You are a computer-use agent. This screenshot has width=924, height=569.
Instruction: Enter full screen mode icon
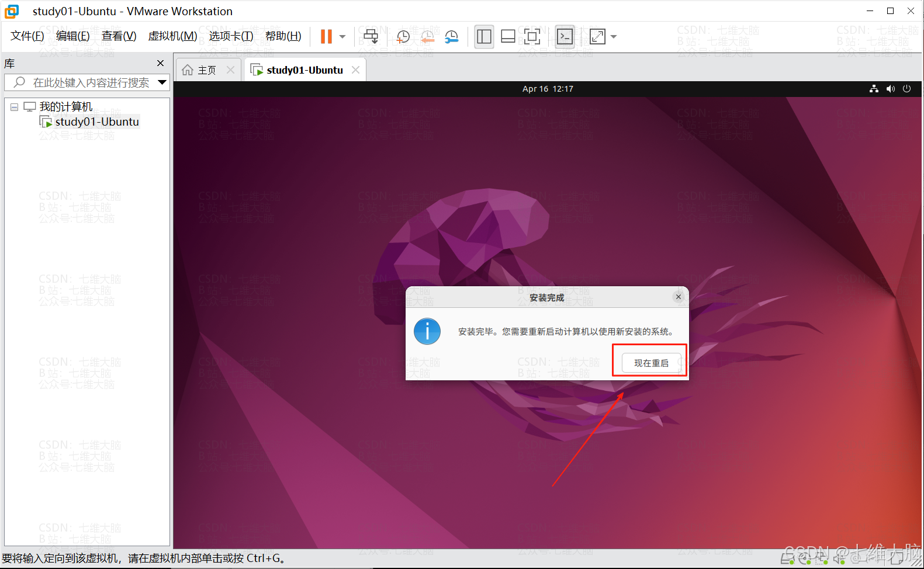click(x=532, y=37)
